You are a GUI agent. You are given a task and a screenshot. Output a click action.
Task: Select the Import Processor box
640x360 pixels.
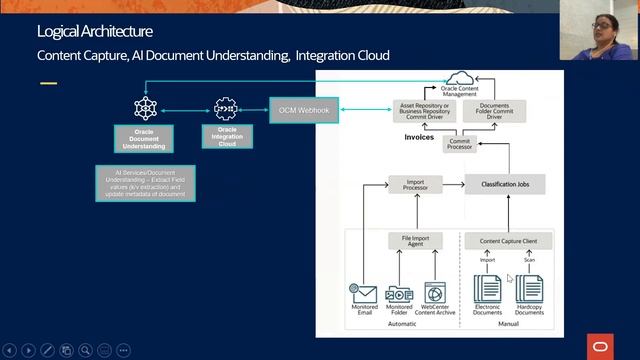click(415, 185)
